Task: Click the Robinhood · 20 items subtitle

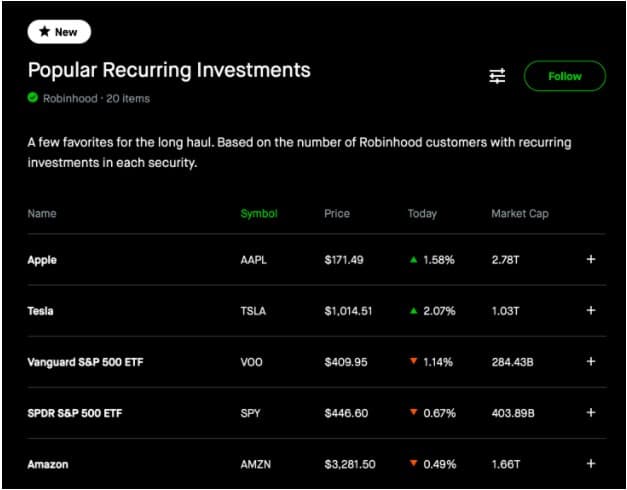Action: click(x=96, y=98)
